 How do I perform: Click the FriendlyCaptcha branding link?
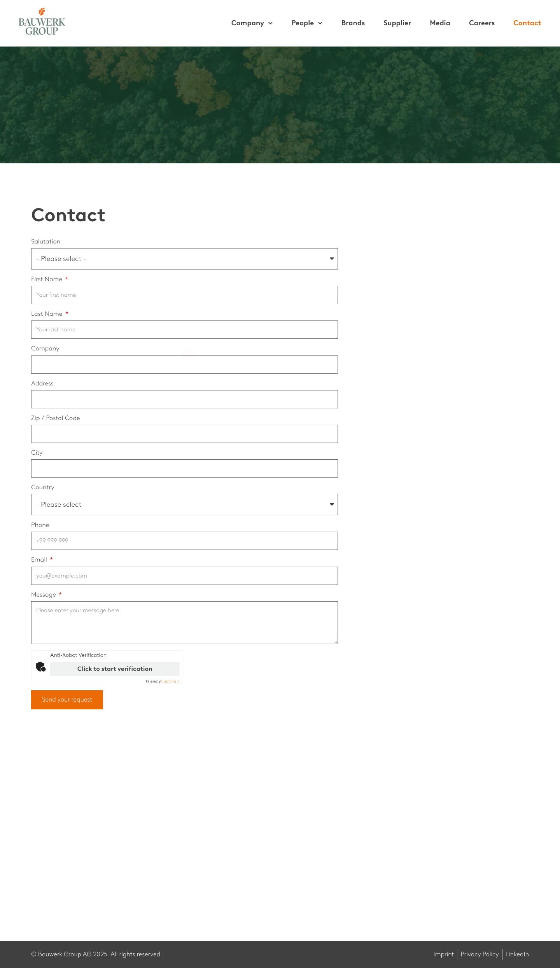tap(163, 681)
